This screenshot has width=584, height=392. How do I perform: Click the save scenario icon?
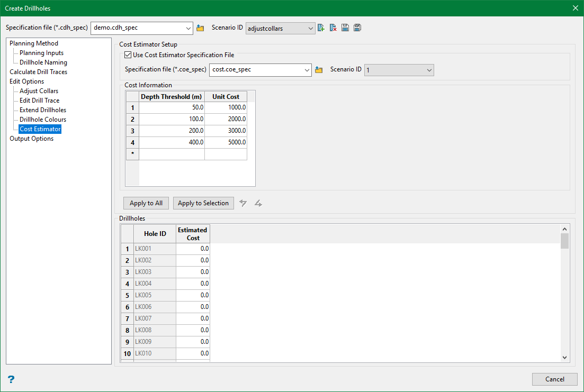click(345, 28)
